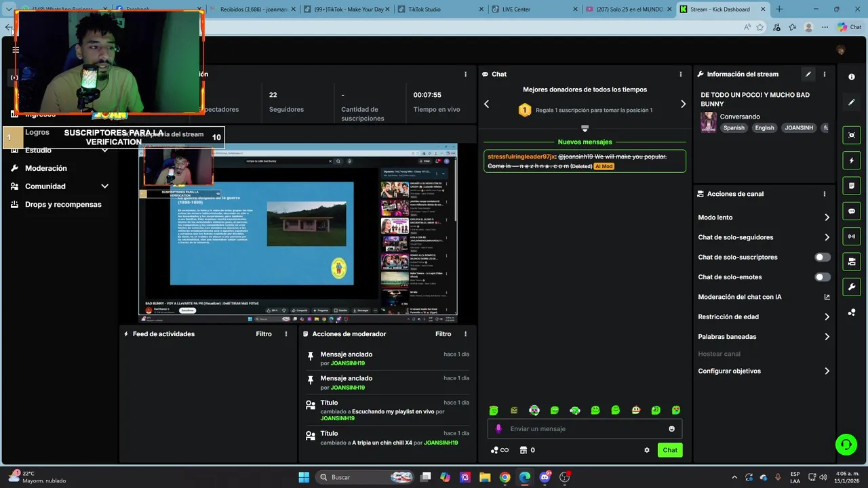
Task: Toggle Chat de solo-emotes switch
Action: click(823, 277)
